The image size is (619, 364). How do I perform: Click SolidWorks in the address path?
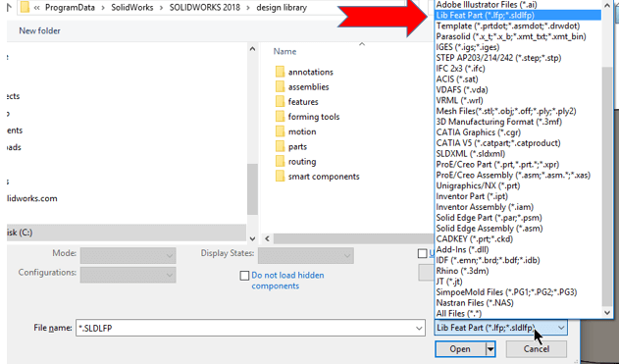131,7
